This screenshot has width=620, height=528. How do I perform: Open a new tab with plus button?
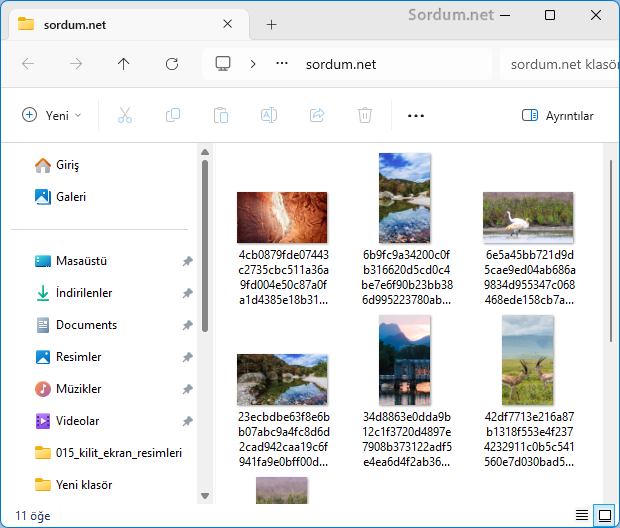coord(271,24)
